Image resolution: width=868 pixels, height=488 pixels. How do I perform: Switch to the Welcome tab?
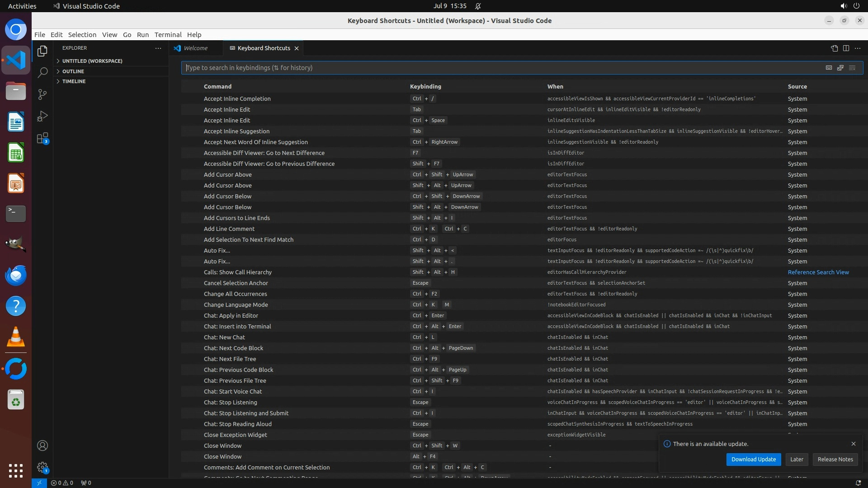click(195, 48)
